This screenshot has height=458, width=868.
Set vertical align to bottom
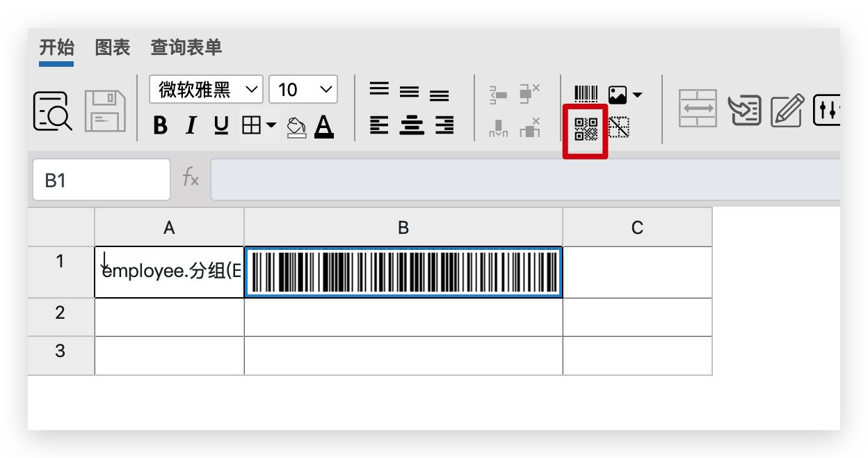[440, 95]
